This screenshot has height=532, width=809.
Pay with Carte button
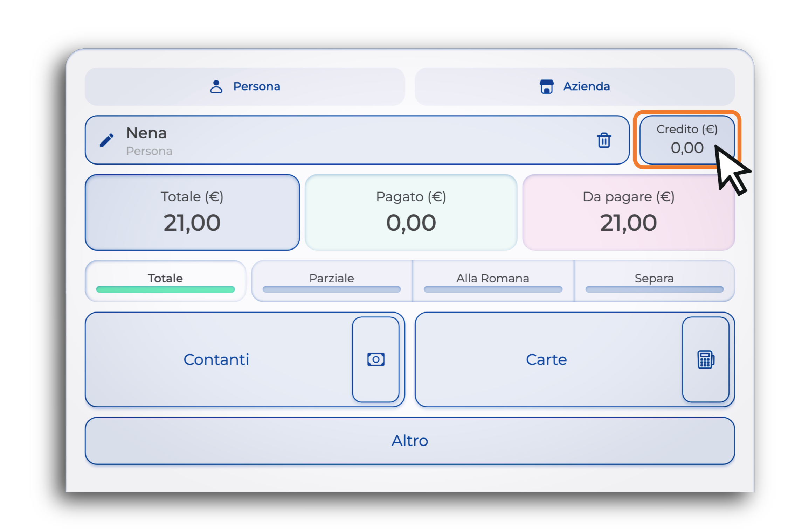coord(546,359)
